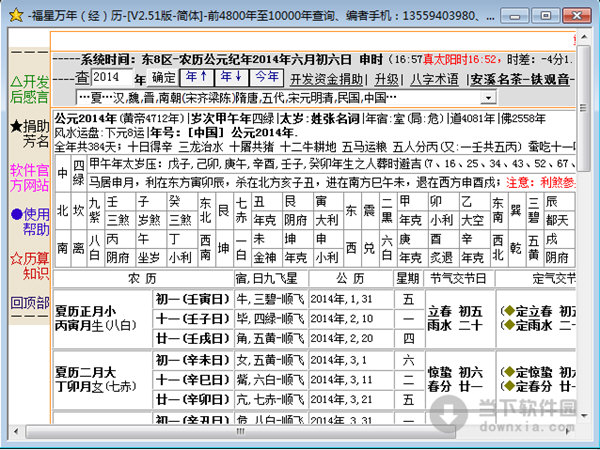Select the 初一(壬寅日) first-month date cell

pos(190,297)
